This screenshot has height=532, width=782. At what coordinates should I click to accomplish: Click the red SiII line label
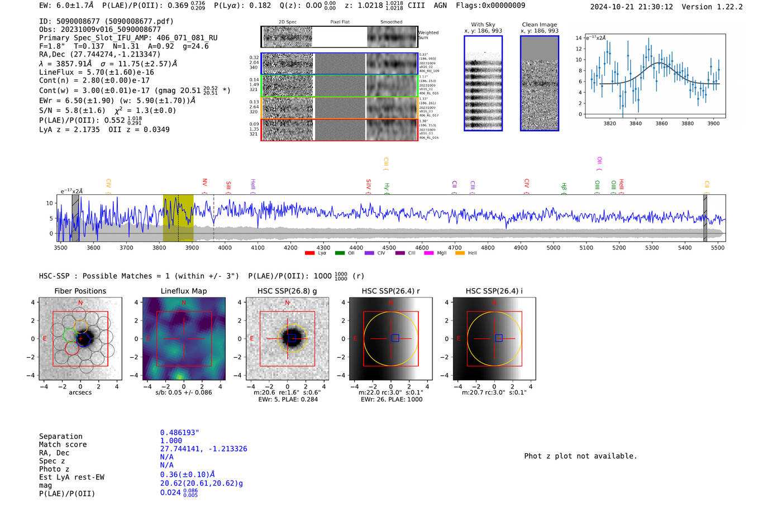pos(228,186)
